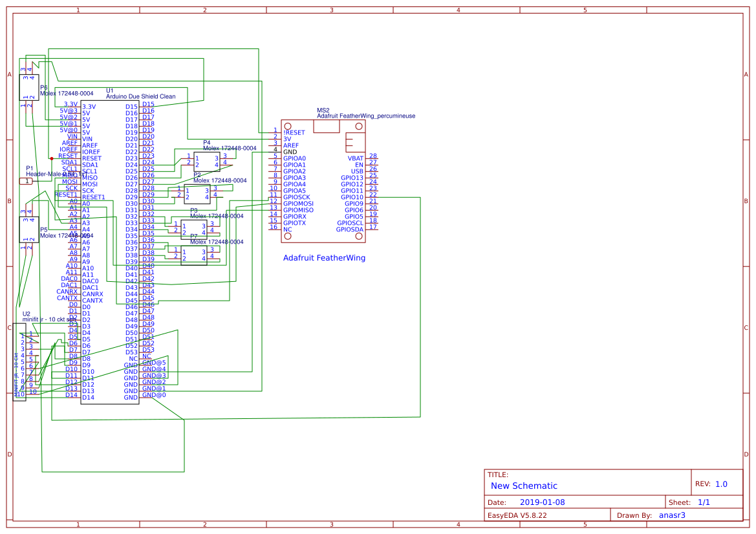Click the !RESET pin label on MS2
756x534 pixels.
(294, 132)
